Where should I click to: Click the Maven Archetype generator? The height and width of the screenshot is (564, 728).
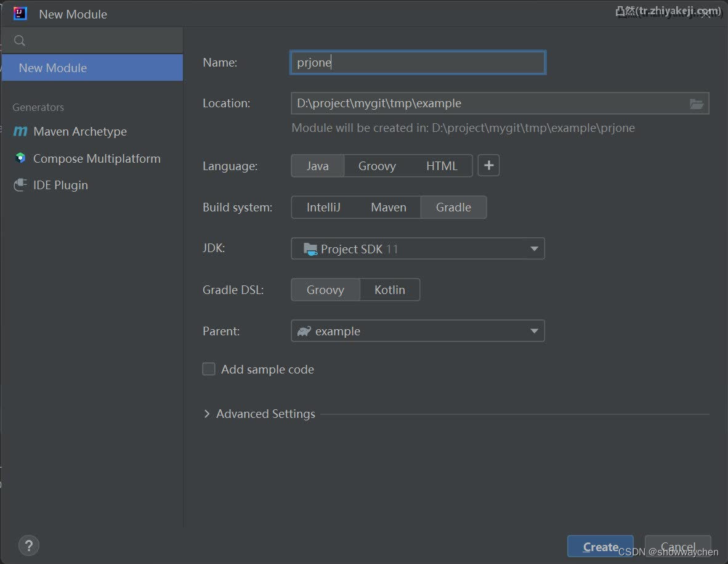80,131
